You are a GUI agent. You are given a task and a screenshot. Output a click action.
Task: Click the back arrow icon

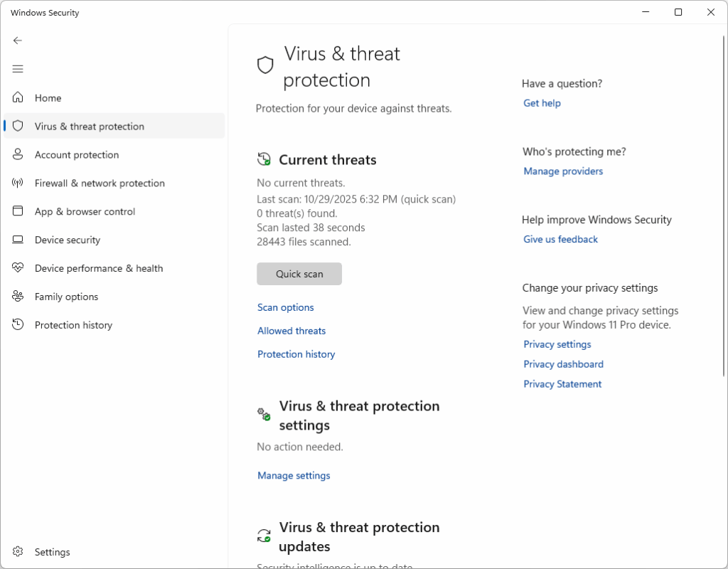coord(18,41)
